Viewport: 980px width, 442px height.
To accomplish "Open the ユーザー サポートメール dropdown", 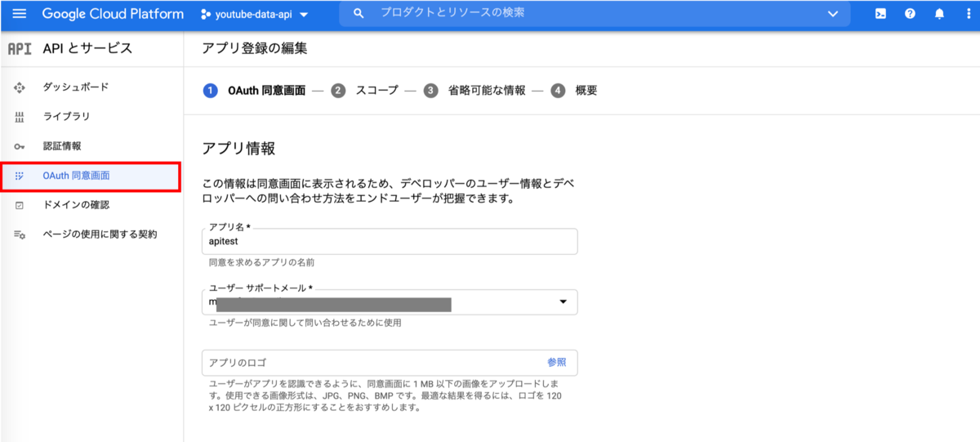I will tap(390, 302).
